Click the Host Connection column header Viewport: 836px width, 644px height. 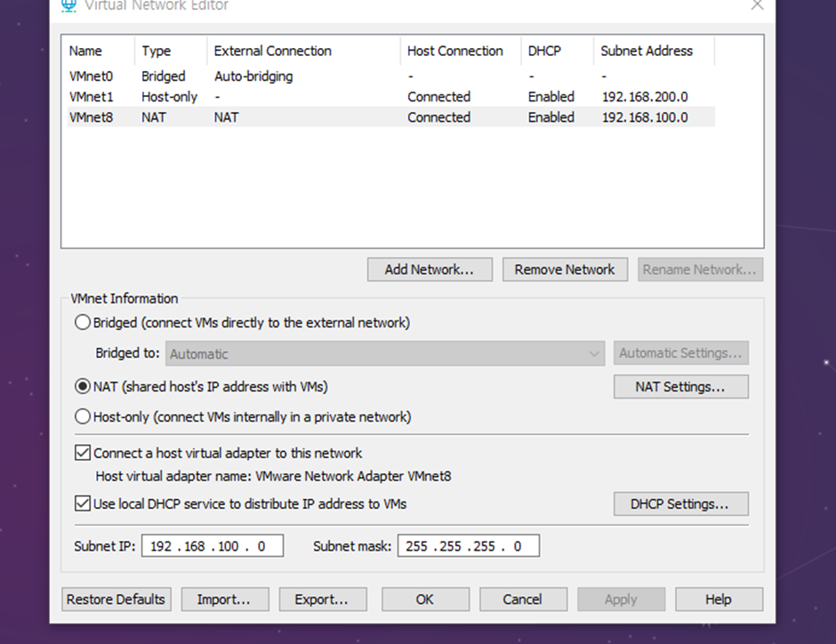point(461,51)
